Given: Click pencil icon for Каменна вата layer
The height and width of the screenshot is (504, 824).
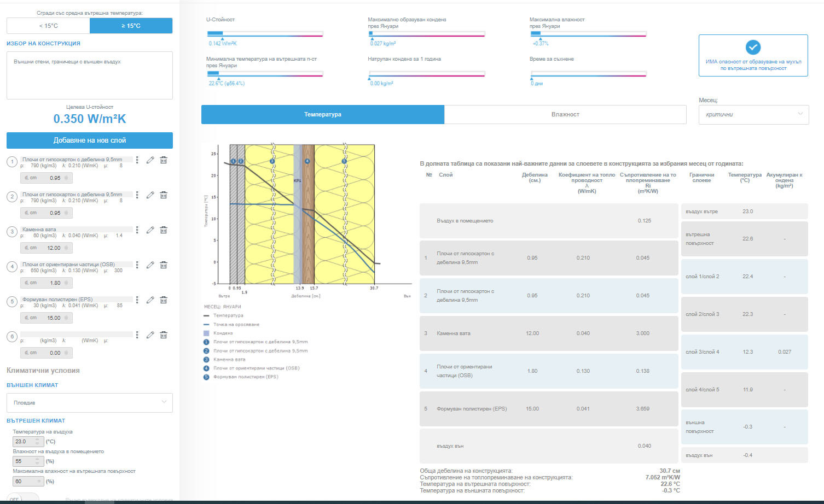Looking at the screenshot, I should (x=150, y=230).
